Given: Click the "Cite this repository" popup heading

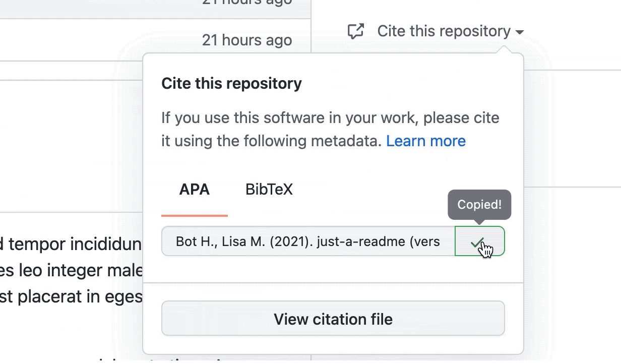Looking at the screenshot, I should pyautogui.click(x=232, y=83).
